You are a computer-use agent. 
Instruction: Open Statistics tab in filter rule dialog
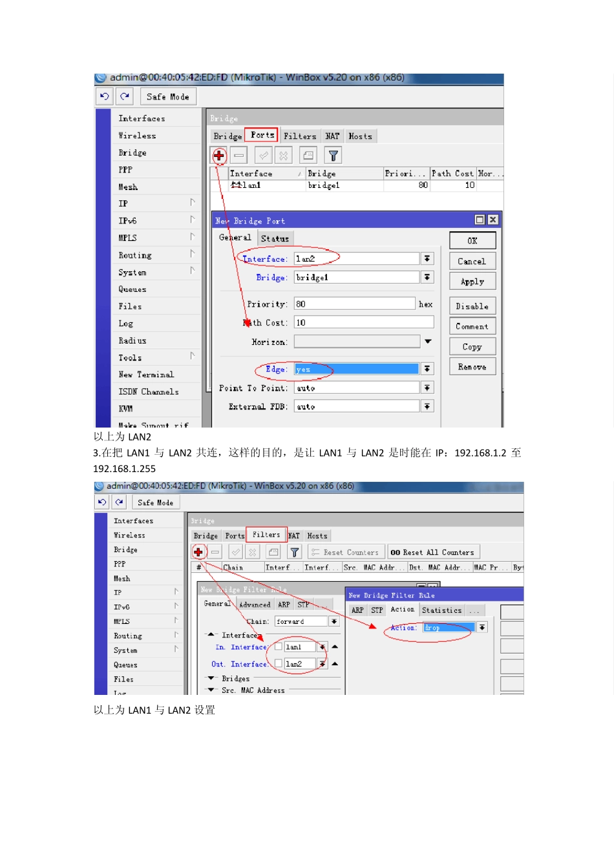442,610
